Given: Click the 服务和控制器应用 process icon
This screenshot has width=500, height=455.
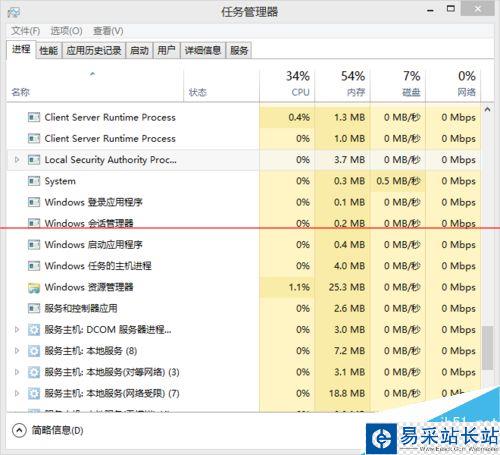Looking at the screenshot, I should 34,308.
